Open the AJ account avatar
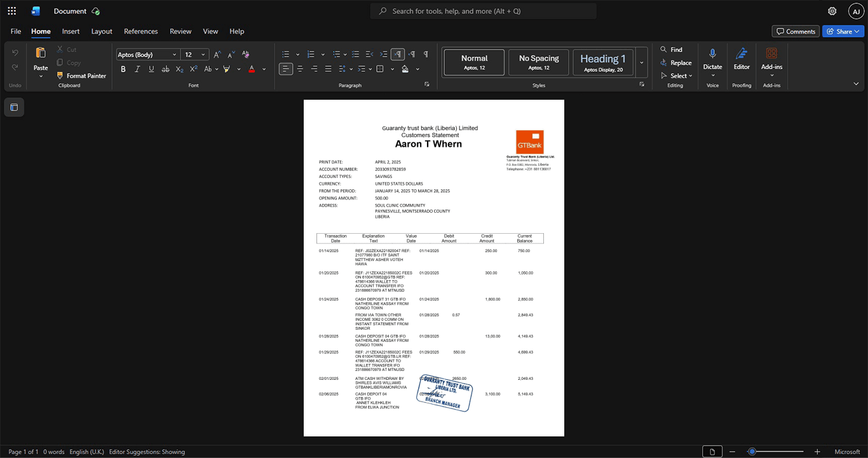868x458 pixels. click(x=856, y=11)
